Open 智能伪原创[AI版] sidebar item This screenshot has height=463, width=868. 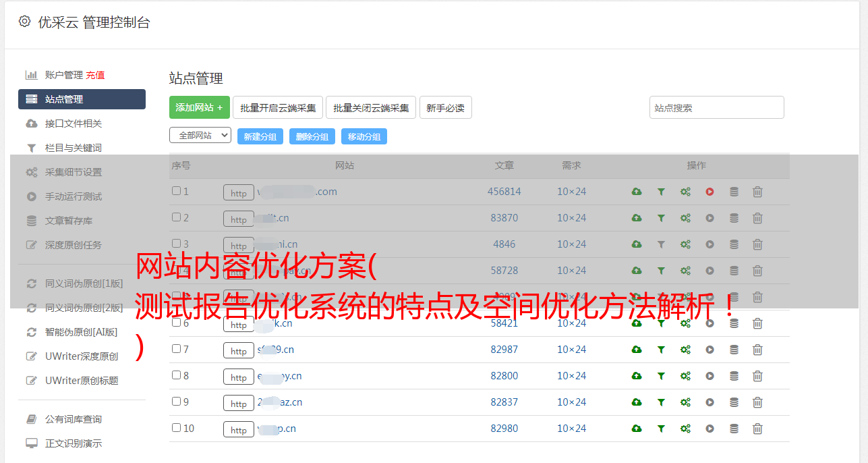click(82, 332)
